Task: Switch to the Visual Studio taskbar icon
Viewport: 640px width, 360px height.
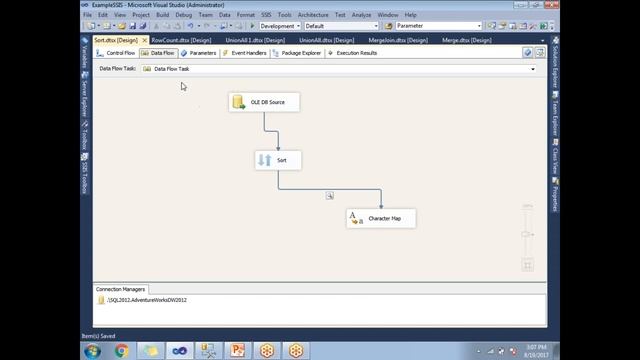Action: [179, 351]
